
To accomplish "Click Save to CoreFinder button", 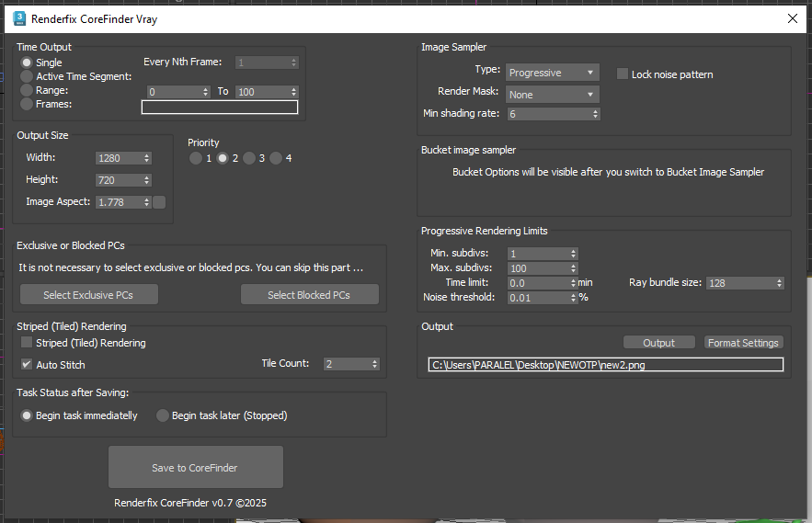I will pyautogui.click(x=195, y=467).
